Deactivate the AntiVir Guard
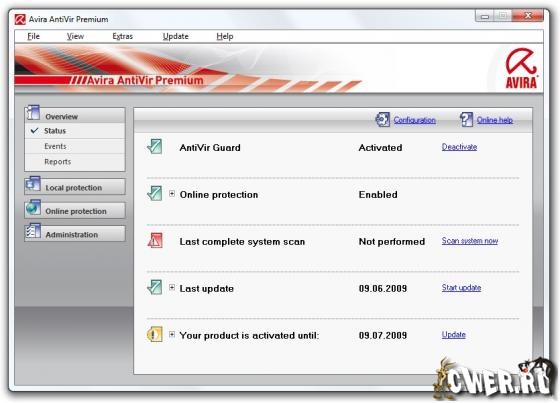This screenshot has width=560, height=403. (459, 147)
